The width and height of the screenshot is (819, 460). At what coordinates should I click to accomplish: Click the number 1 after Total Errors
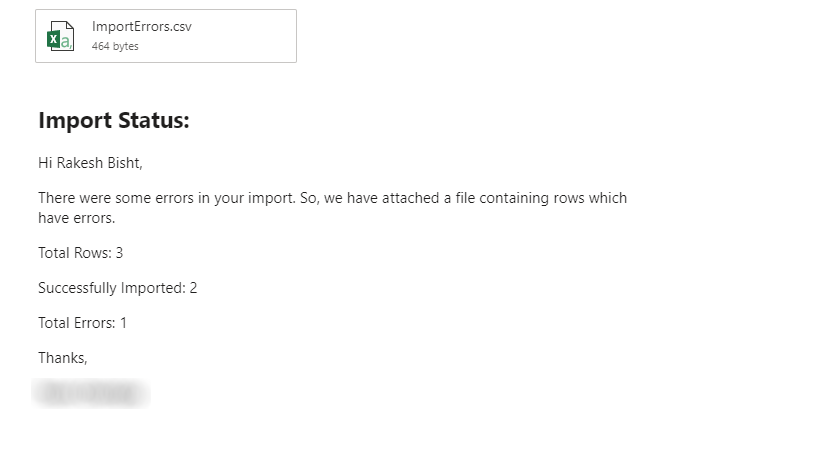coord(123,323)
